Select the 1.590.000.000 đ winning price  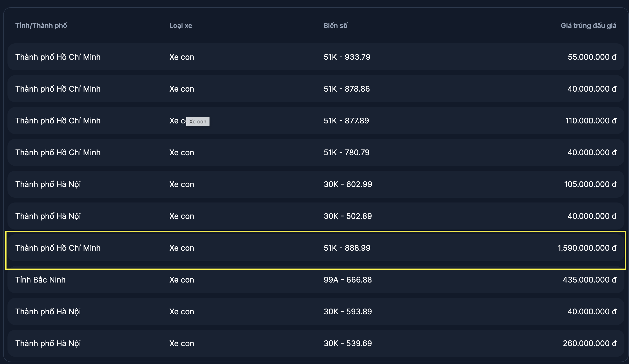[x=587, y=248]
